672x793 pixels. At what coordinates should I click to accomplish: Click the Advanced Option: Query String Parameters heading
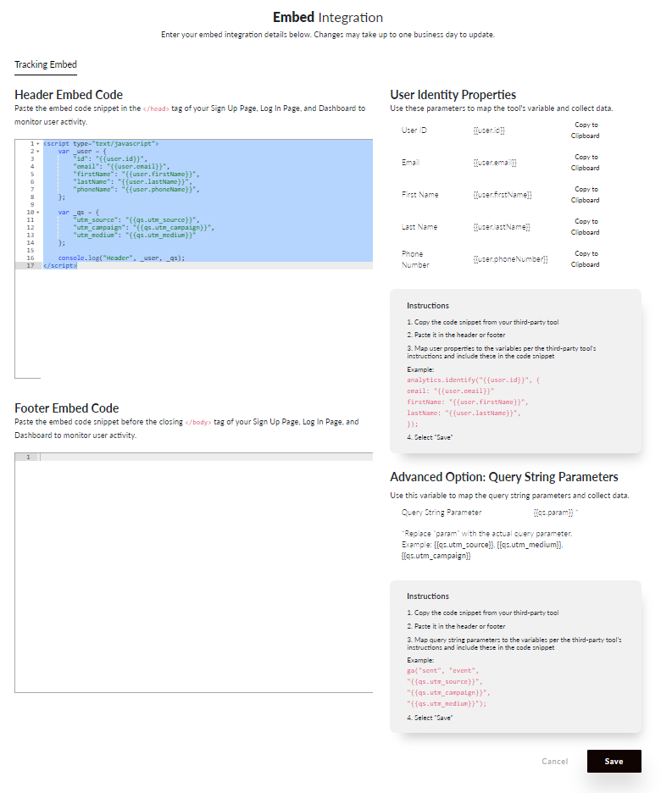point(504,477)
